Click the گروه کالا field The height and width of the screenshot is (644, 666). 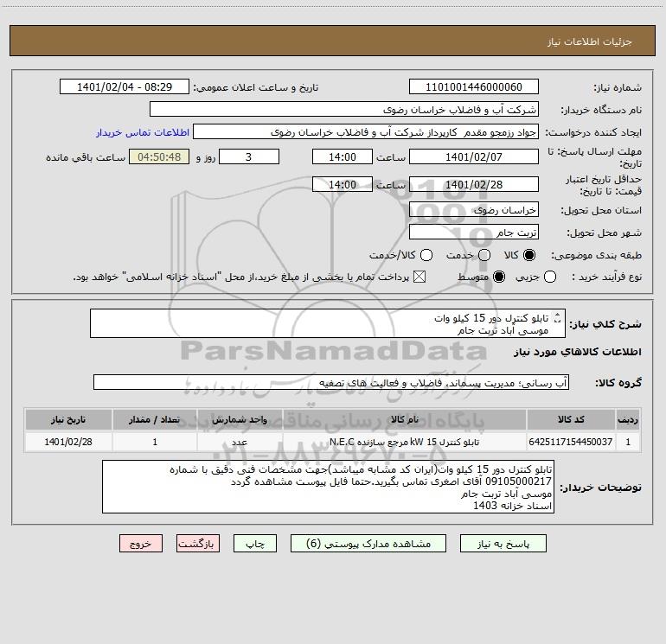331,382
